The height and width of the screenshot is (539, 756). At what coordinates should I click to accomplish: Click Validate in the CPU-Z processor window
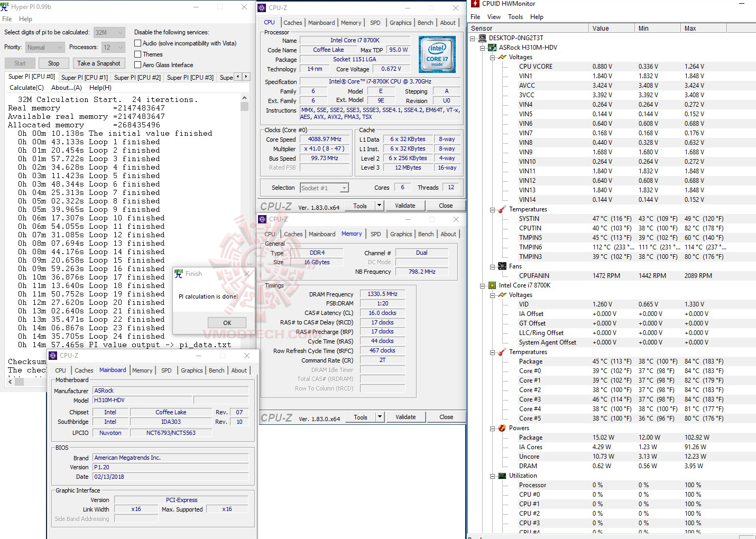click(x=405, y=206)
